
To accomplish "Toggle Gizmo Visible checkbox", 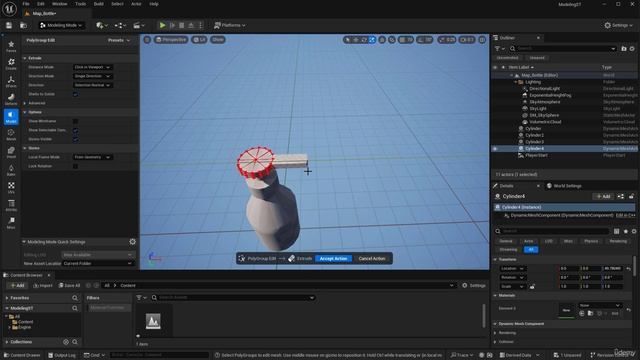I will [x=76, y=139].
